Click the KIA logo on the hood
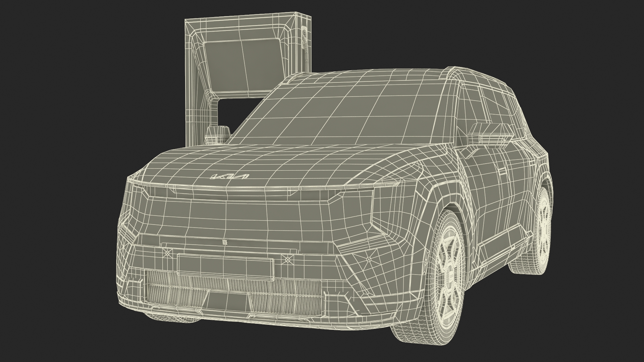Screen dimensions: 644x362 (x=229, y=177)
